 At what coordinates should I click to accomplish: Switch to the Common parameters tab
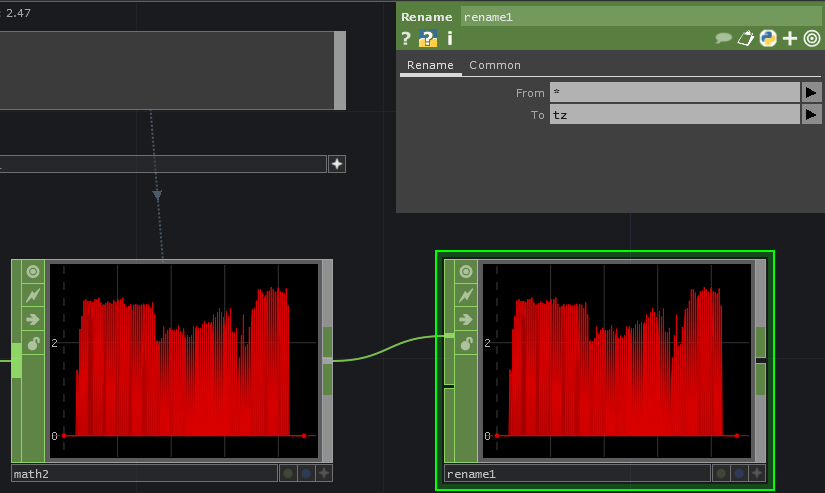(495, 65)
